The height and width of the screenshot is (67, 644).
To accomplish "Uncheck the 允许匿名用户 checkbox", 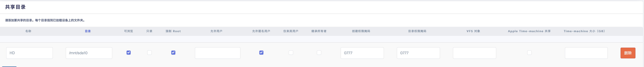I will point(261,53).
